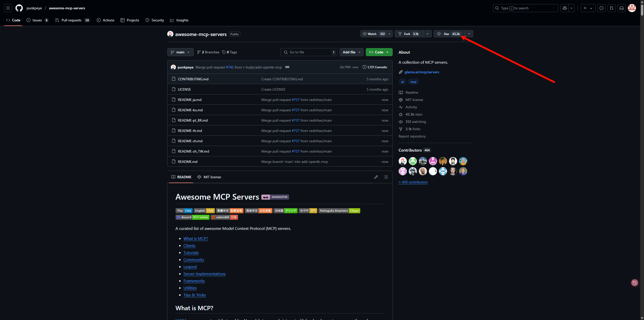Open the global issues icon in header
This screenshot has height=320, width=644.
click(601, 8)
